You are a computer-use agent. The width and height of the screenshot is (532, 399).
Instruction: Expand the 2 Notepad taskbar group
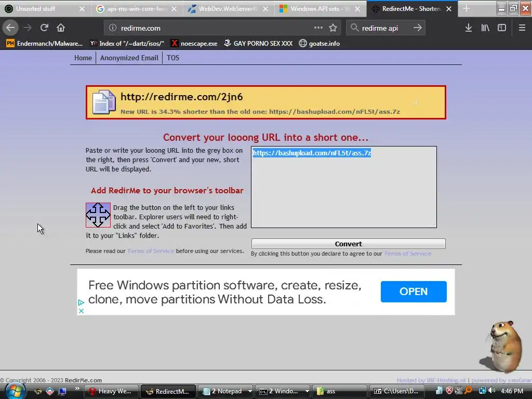click(250, 391)
